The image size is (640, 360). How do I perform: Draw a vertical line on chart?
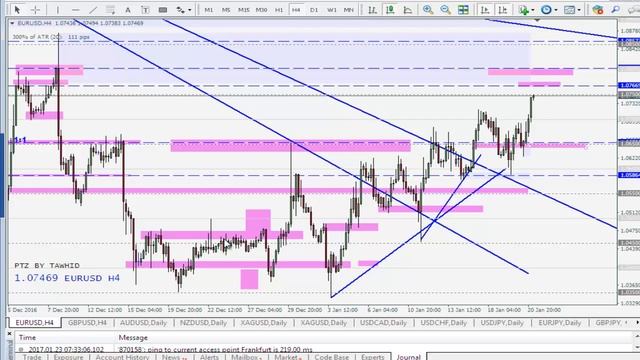pyautogui.click(x=58, y=9)
